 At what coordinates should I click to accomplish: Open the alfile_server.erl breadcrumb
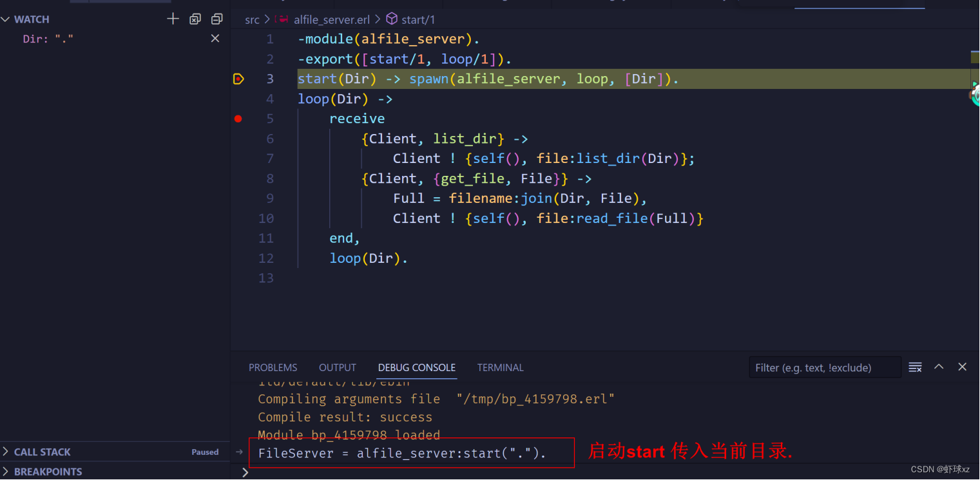[332, 20]
